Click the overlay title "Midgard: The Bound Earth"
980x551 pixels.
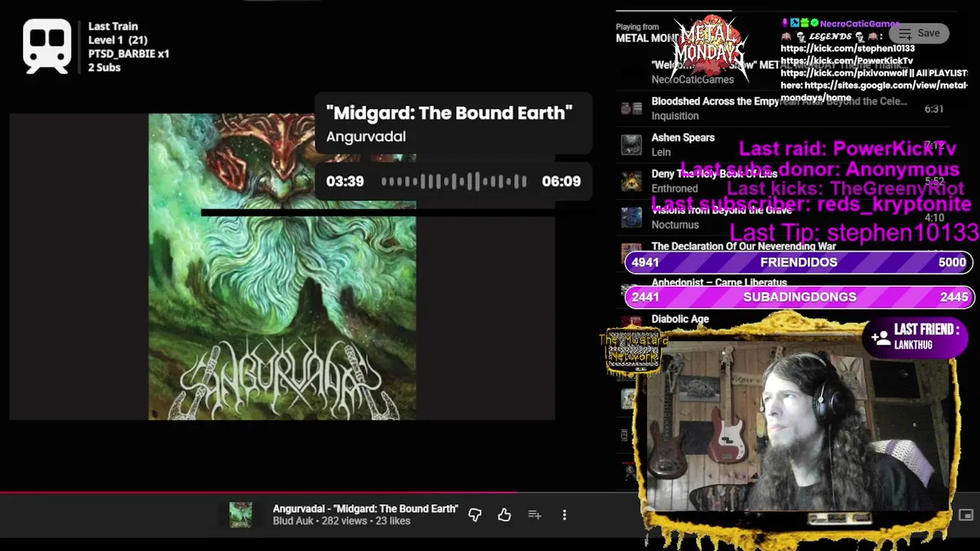(449, 112)
